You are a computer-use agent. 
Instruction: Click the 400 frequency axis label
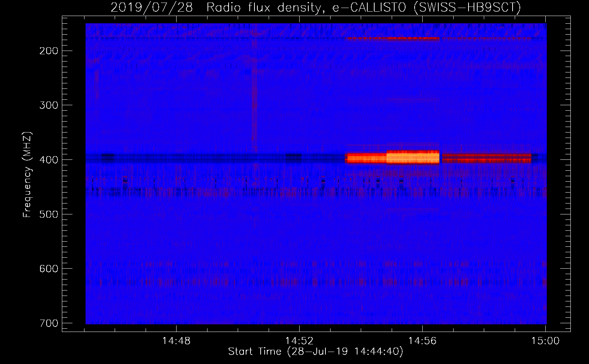coord(48,160)
